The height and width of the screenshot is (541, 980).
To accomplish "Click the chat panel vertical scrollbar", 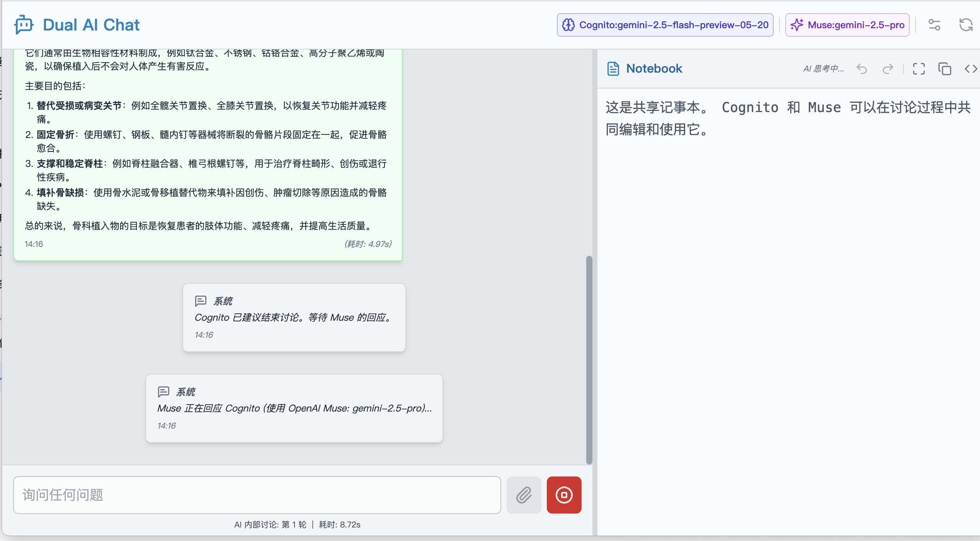I will pyautogui.click(x=589, y=359).
